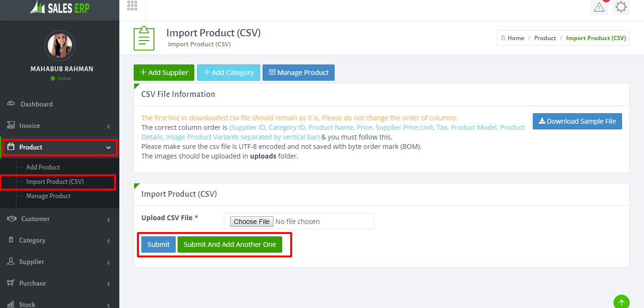Open the settings gear icon
This screenshot has width=644, height=308.
tap(621, 7)
